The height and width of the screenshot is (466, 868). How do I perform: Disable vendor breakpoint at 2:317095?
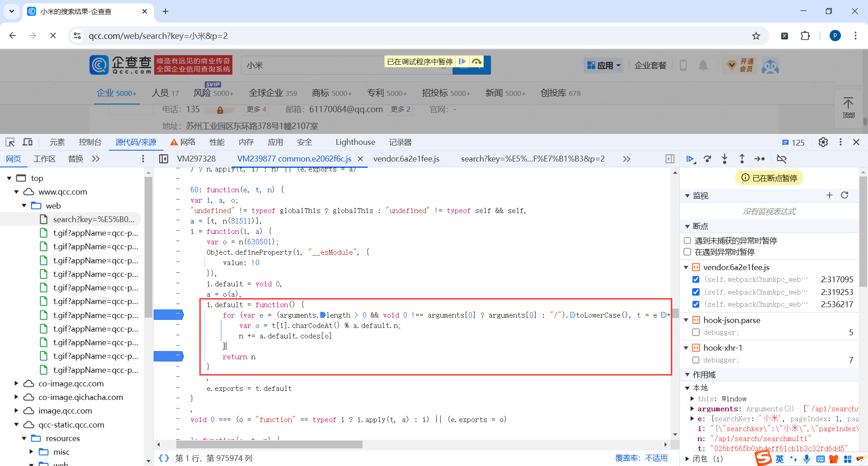coord(696,280)
